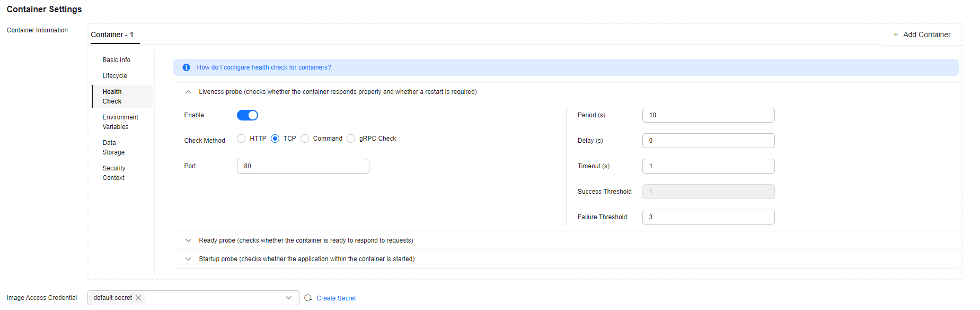This screenshot has width=980, height=310.
Task: Collapse the Liveness probe section
Action: pyautogui.click(x=188, y=92)
